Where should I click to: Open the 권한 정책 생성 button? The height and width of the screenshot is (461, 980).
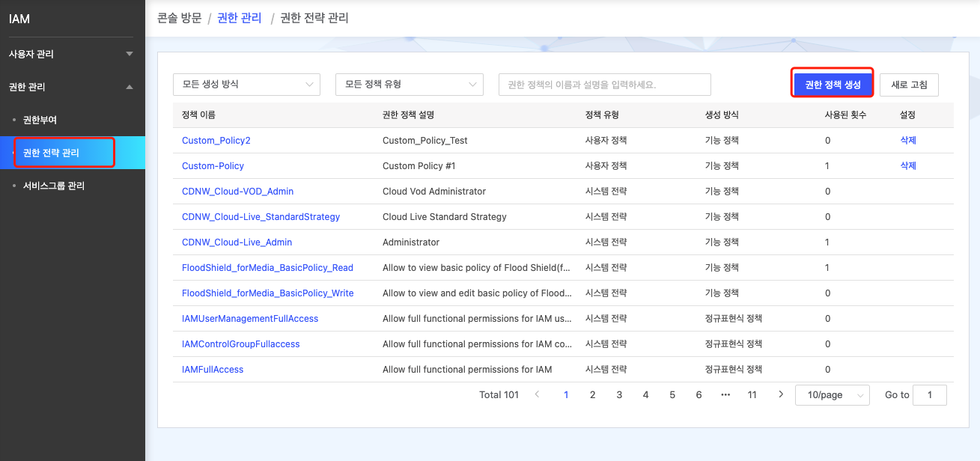click(832, 84)
